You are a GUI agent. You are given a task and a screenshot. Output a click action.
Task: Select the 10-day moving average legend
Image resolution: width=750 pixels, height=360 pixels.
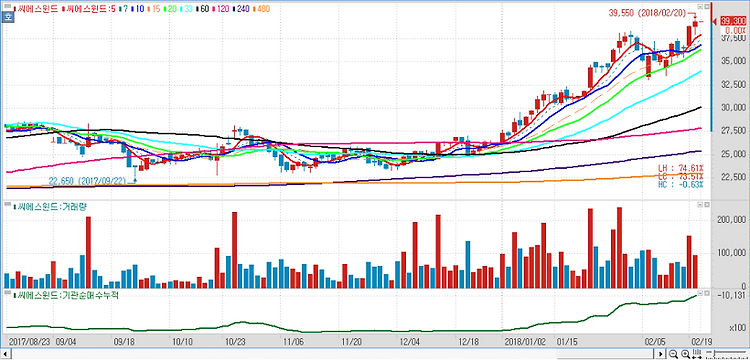[x=138, y=9]
